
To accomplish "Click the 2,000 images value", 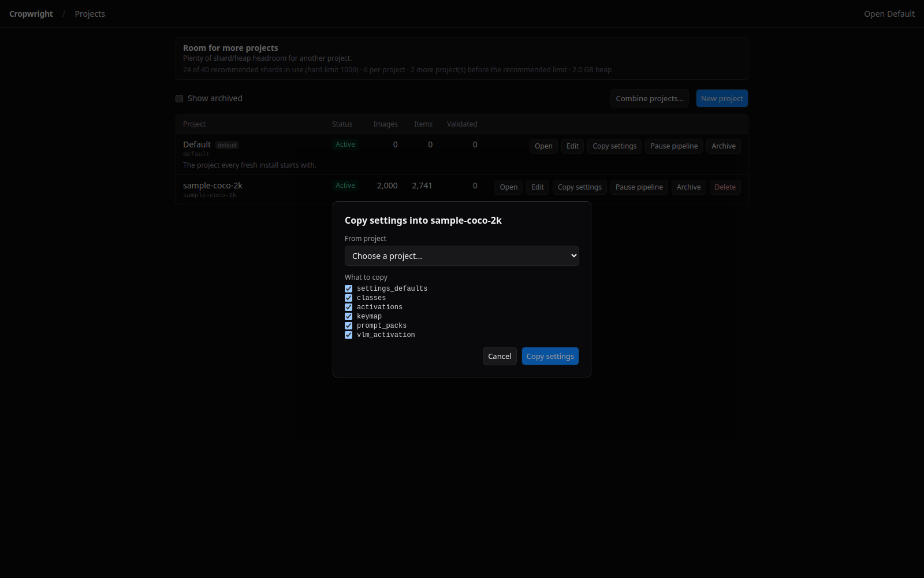I will [x=387, y=186].
